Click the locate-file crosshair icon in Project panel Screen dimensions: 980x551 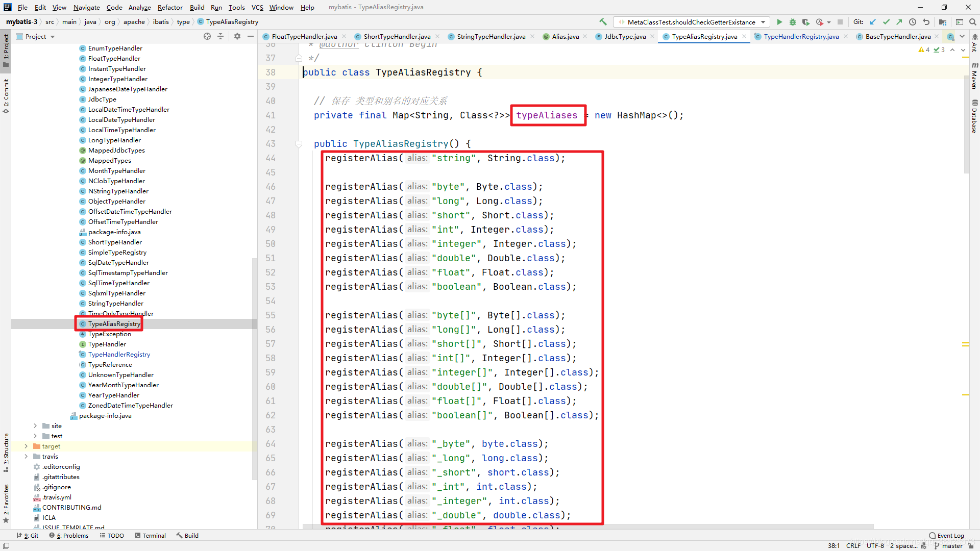click(x=207, y=36)
